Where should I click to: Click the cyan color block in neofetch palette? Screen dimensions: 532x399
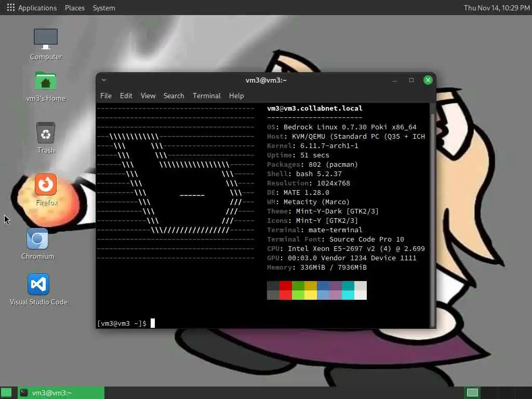348,290
